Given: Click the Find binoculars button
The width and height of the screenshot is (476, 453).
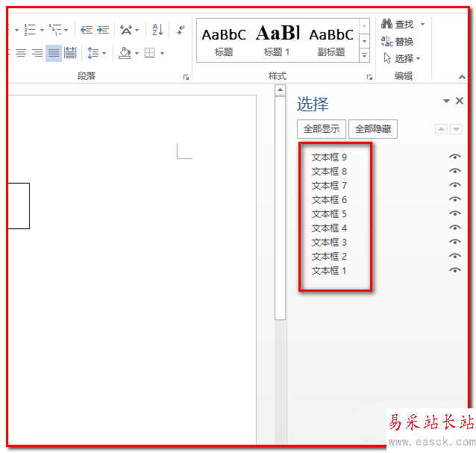Looking at the screenshot, I should (x=398, y=24).
